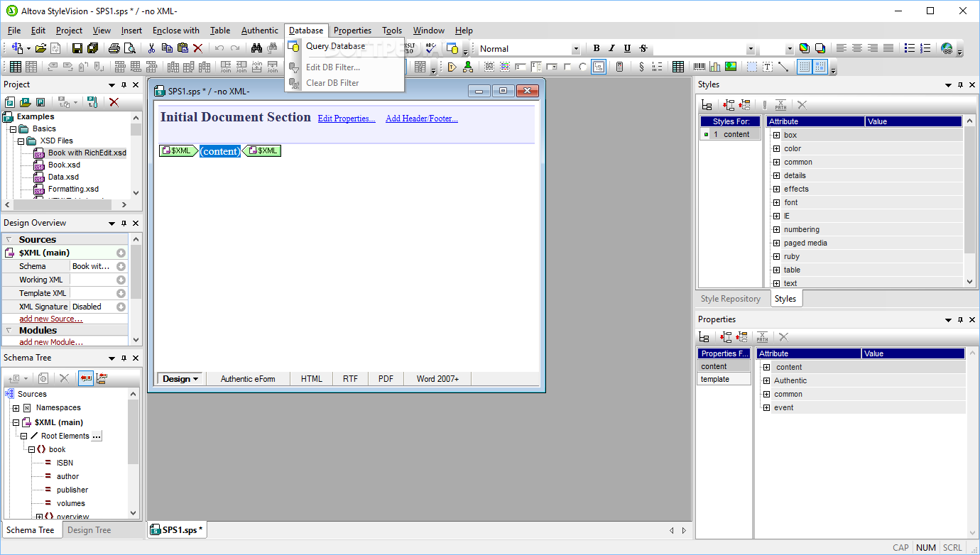This screenshot has width=980, height=555.
Task: Click the Paste clipboard icon
Action: pyautogui.click(x=183, y=48)
